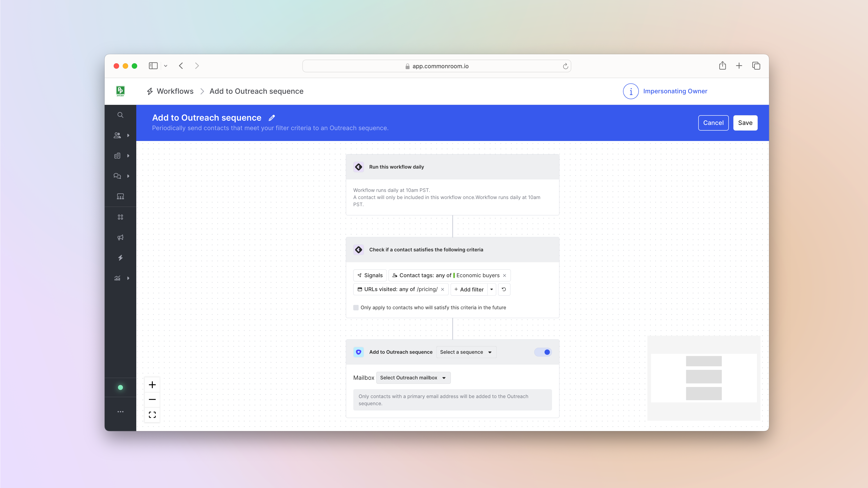Viewport: 868px width, 488px height.
Task: Open the megaphone icon in sidebar
Action: (120, 237)
